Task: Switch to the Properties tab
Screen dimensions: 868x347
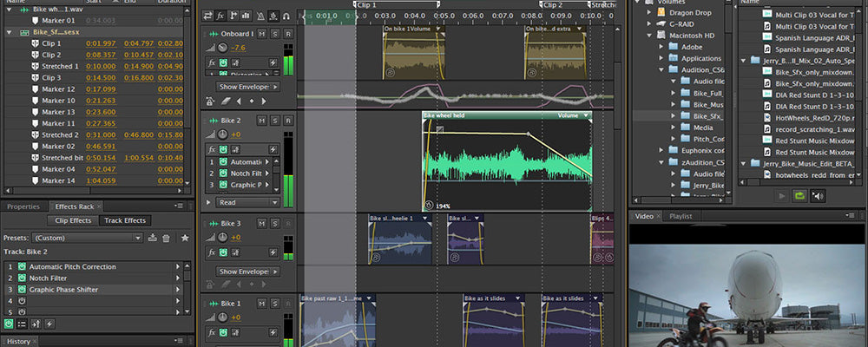Action: pos(23,206)
